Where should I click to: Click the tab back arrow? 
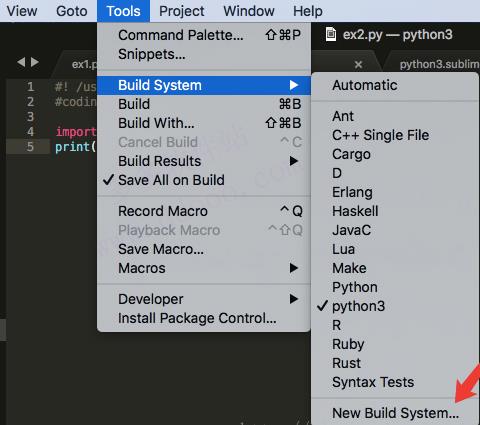[x=21, y=62]
